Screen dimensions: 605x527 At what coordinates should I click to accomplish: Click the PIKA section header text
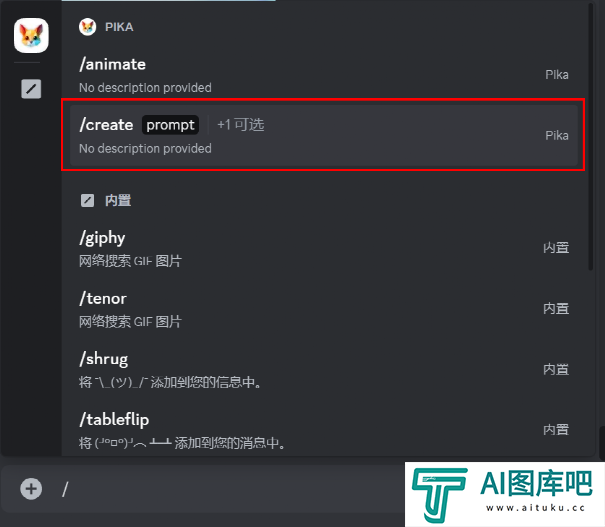click(119, 27)
